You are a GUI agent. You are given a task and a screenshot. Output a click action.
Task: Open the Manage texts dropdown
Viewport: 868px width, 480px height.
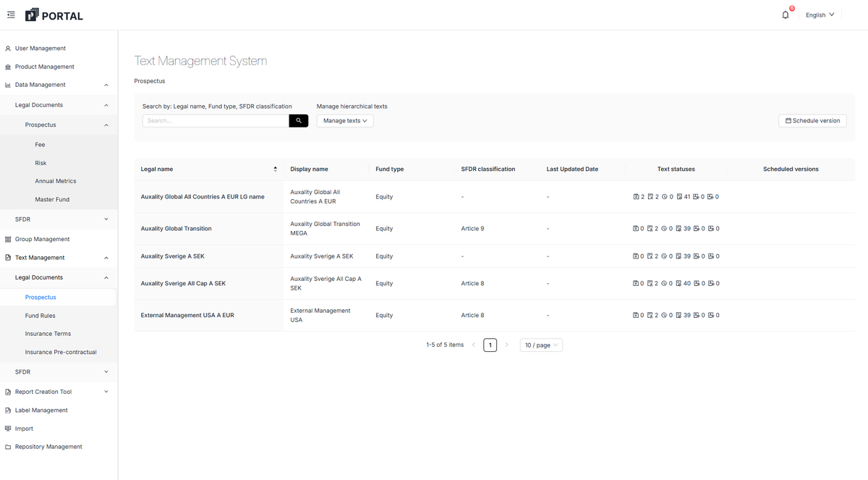coord(345,121)
